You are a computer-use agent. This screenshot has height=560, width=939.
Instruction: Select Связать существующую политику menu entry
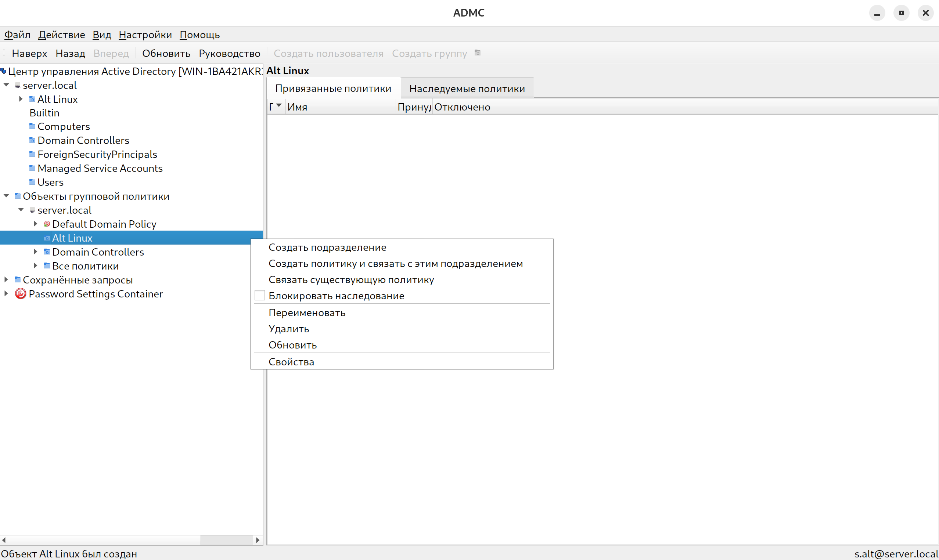tap(351, 279)
